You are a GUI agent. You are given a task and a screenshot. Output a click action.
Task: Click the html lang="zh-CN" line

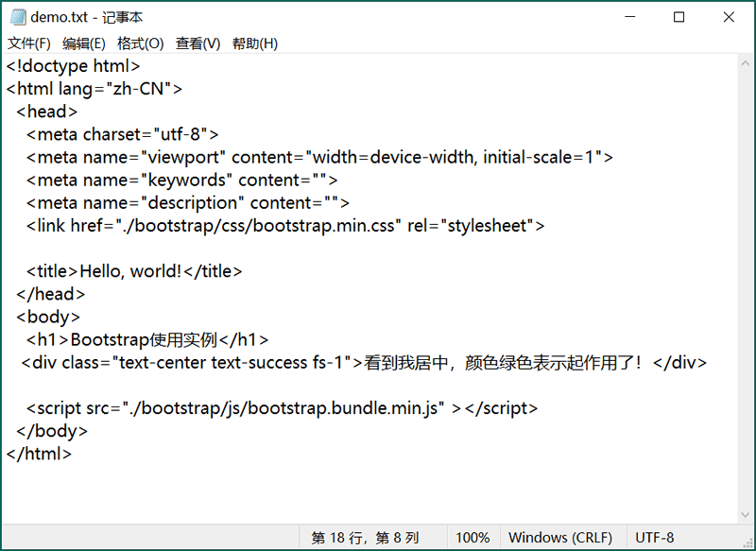click(x=94, y=89)
